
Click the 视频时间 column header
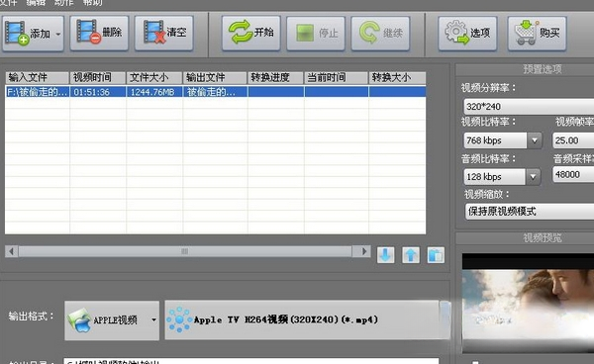point(98,77)
